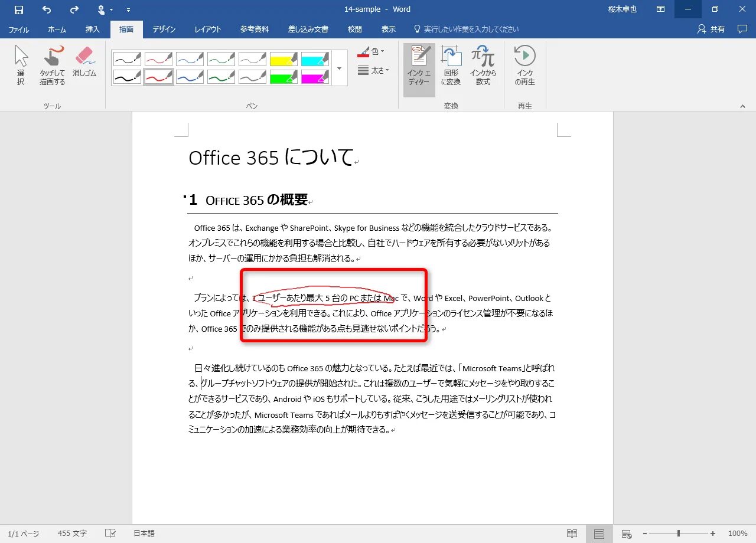This screenshot has height=543, width=756.
Task: Click heading Office 365 について
Action: (271, 158)
